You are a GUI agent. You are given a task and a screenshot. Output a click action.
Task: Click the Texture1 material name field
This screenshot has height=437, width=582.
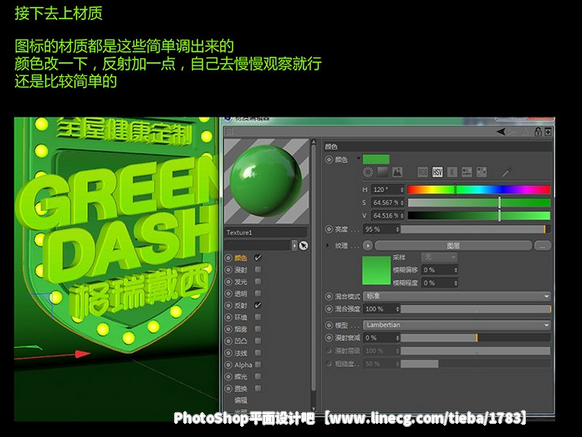[x=266, y=232]
